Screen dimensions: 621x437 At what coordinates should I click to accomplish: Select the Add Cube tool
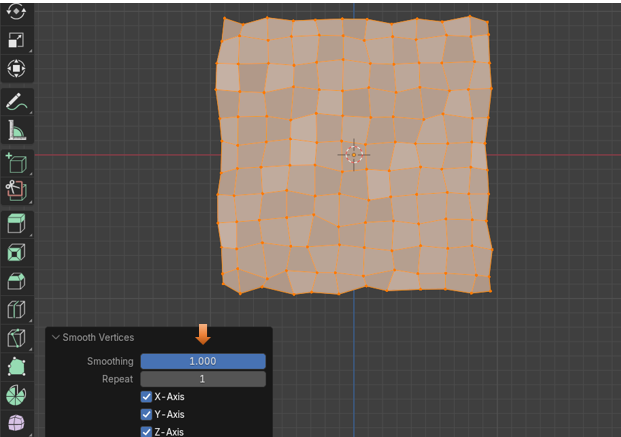click(x=17, y=162)
